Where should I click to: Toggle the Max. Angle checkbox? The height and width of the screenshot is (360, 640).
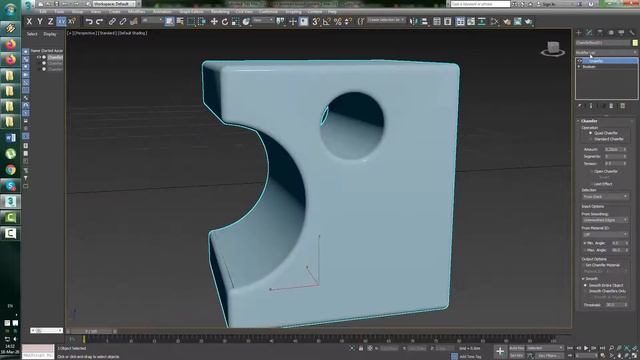click(584, 250)
